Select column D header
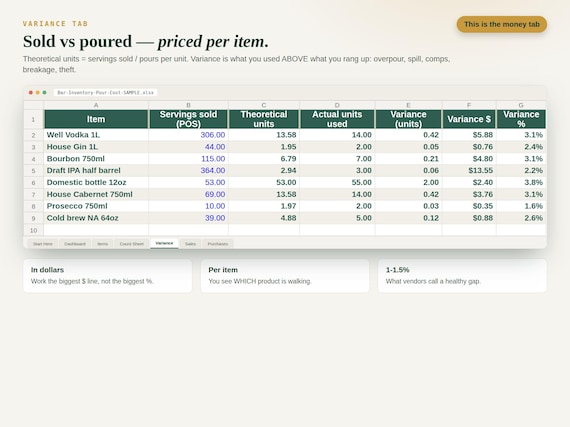 pos(337,105)
